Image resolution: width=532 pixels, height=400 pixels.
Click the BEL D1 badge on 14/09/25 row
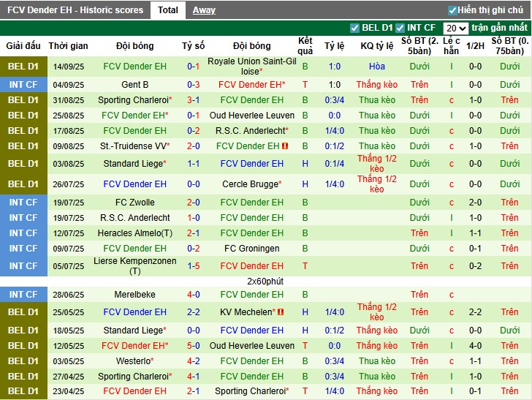pyautogui.click(x=23, y=67)
